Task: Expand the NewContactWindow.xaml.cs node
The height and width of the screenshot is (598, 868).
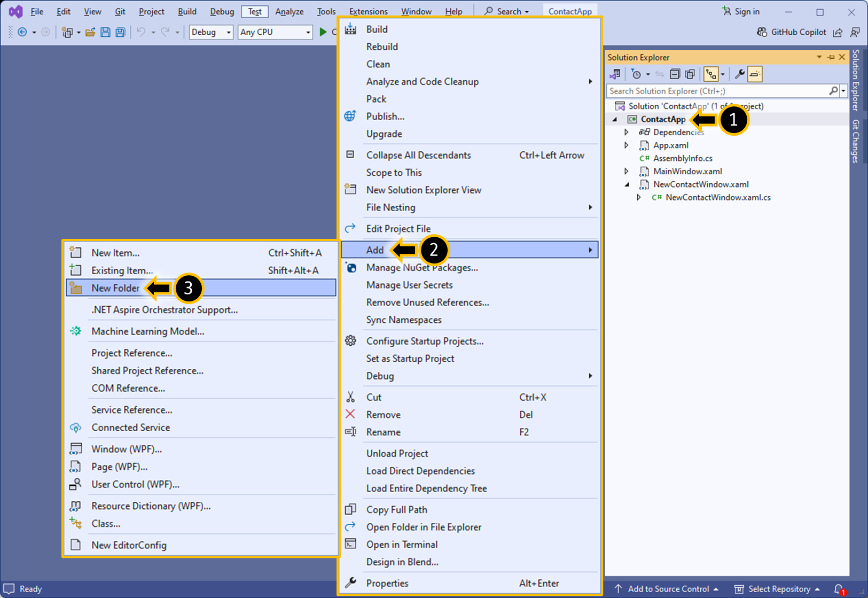Action: coord(639,198)
